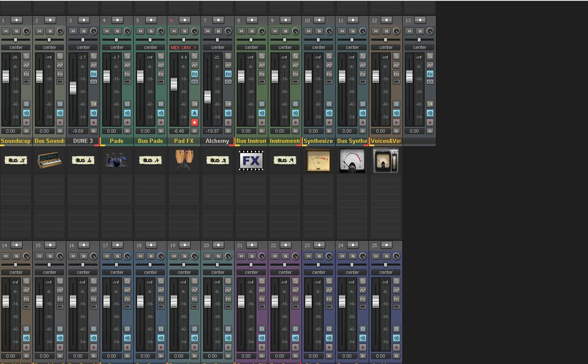The image size is (588, 364).
Task: Click the synthesizer keyboard track icon
Action: [50, 160]
